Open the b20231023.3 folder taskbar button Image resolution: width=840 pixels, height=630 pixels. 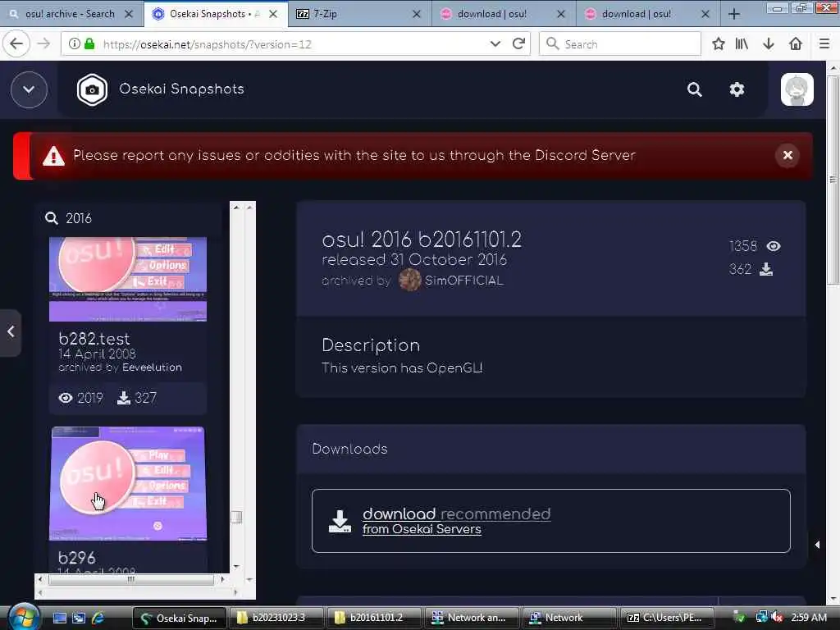[277, 618]
